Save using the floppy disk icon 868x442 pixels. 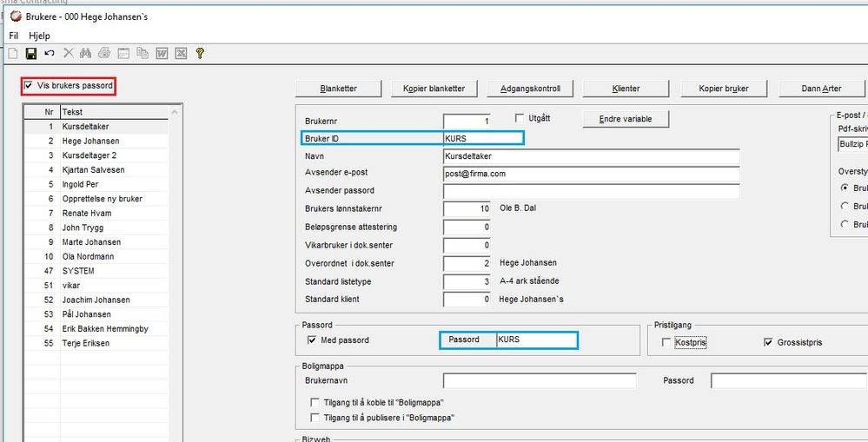(31, 53)
